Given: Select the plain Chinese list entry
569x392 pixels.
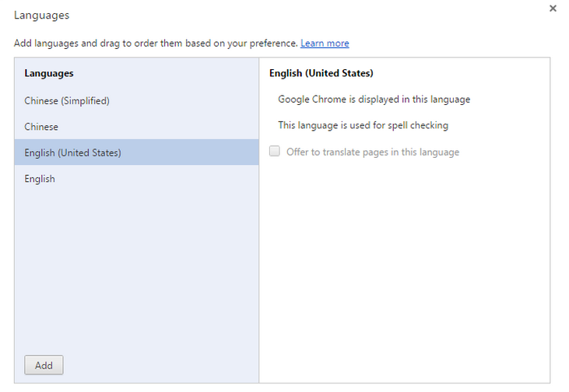Looking at the screenshot, I should (x=41, y=127).
